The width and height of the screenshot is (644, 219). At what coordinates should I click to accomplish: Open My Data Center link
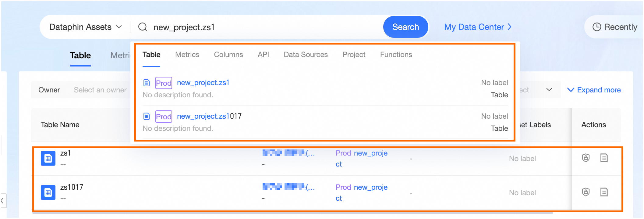tap(478, 27)
